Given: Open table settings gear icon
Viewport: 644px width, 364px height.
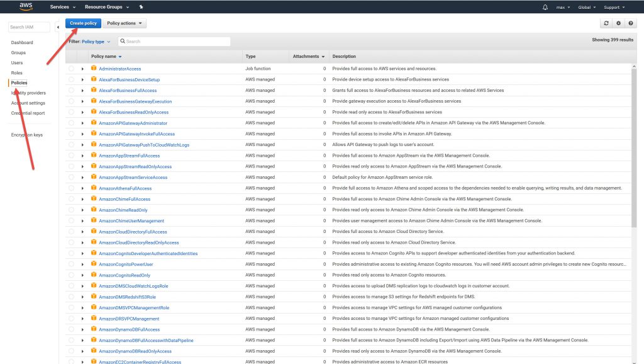Looking at the screenshot, I should [618, 23].
